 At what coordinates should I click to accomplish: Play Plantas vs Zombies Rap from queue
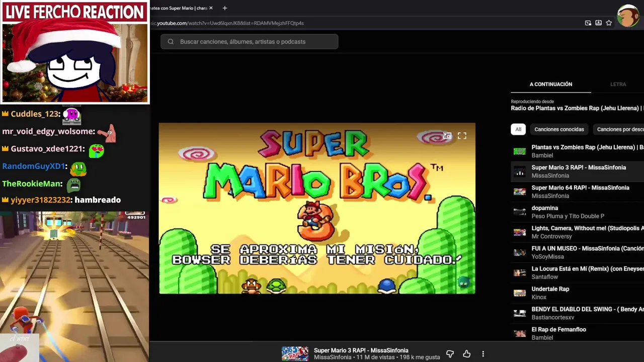(578, 151)
